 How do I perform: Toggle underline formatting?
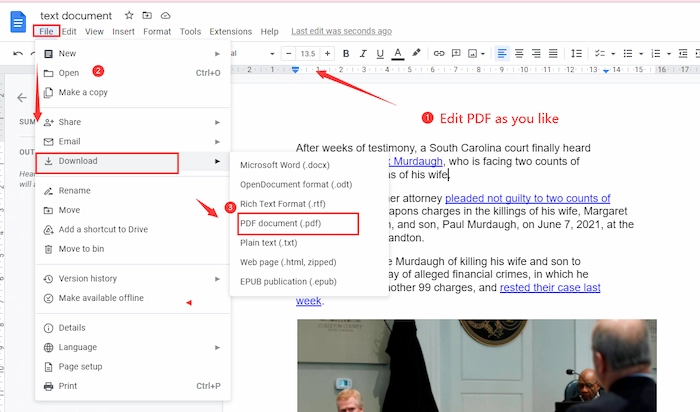pos(380,54)
